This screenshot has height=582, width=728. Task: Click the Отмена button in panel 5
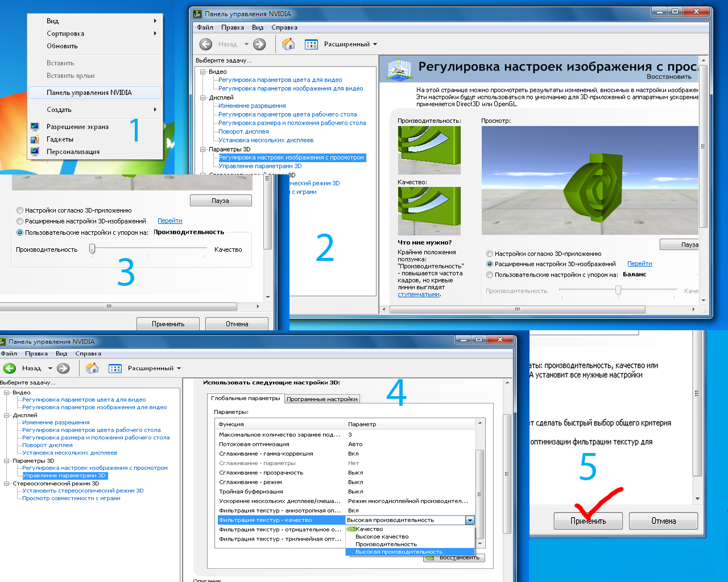tap(664, 521)
